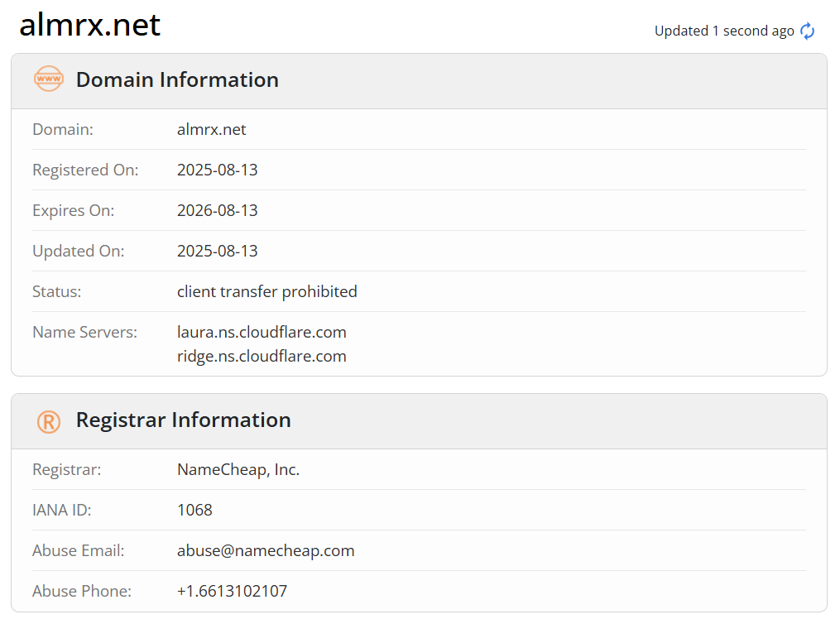Click the IANA ID value 1068
The image size is (840, 619).
(195, 511)
